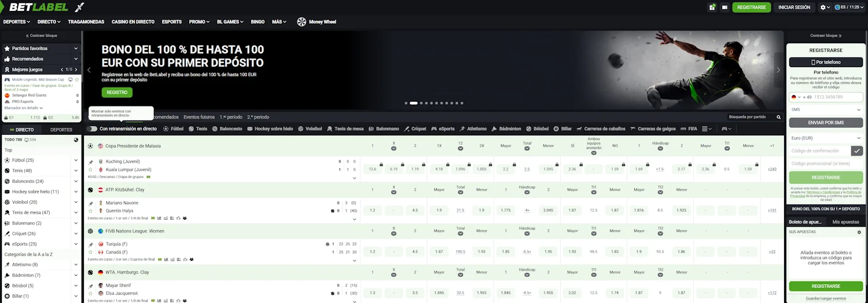Open the SMS delivery method dropdown
The width and height of the screenshot is (868, 303).
coord(826,109)
